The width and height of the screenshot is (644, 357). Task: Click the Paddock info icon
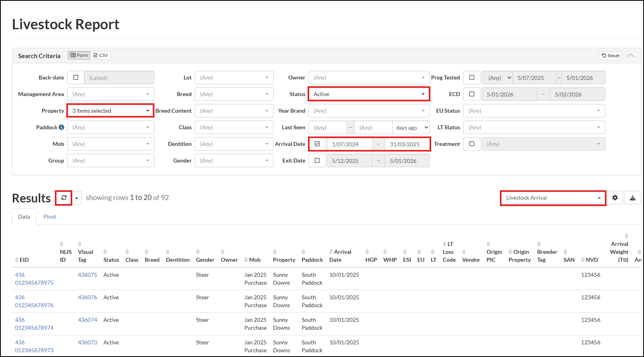[x=62, y=127]
